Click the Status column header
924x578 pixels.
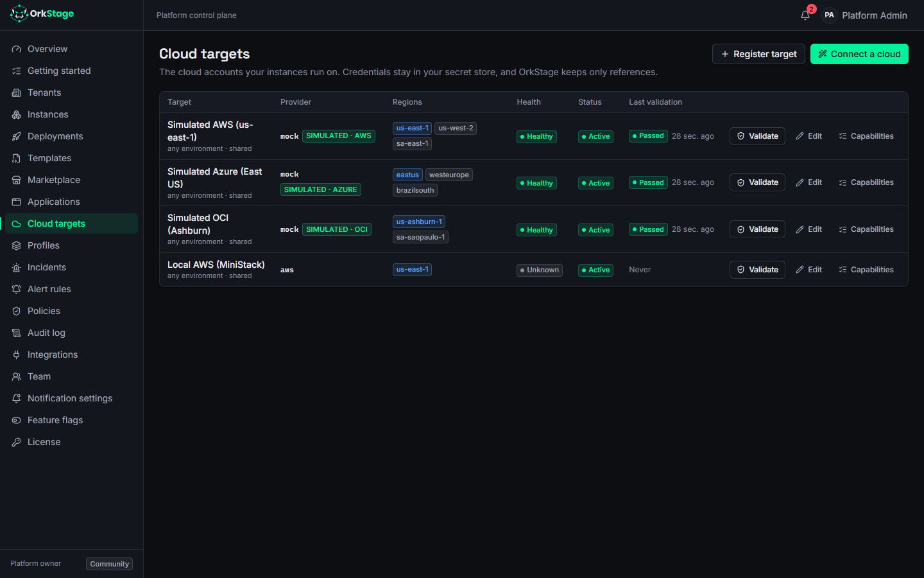(590, 102)
